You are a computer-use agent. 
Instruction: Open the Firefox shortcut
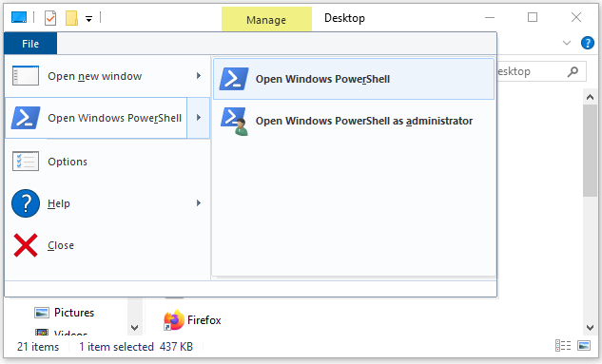(192, 320)
